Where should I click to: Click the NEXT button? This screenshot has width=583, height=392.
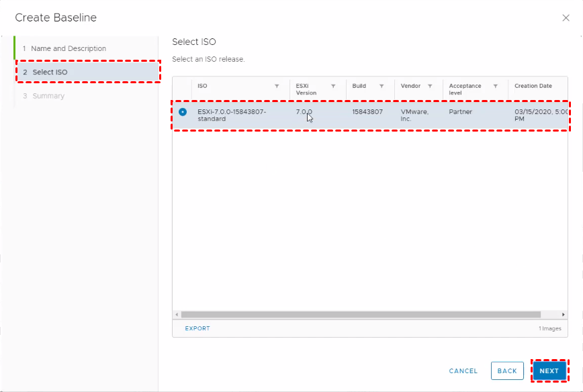pyautogui.click(x=549, y=371)
